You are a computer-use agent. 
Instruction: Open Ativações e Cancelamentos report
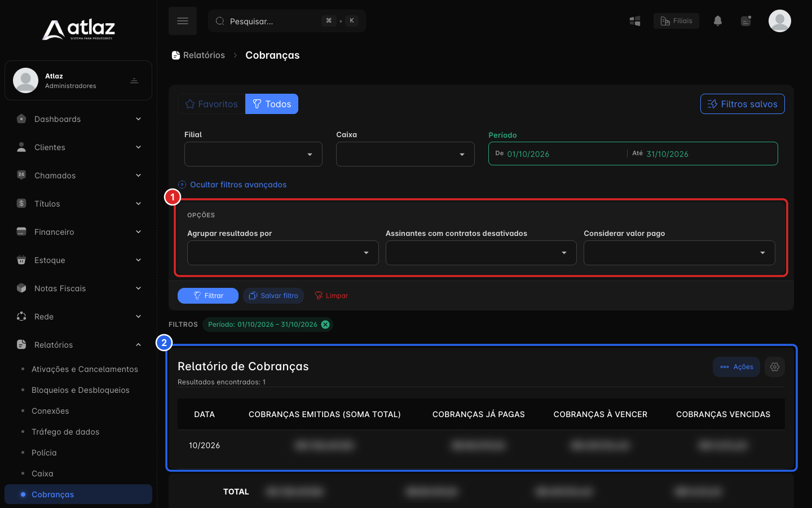pyautogui.click(x=85, y=369)
